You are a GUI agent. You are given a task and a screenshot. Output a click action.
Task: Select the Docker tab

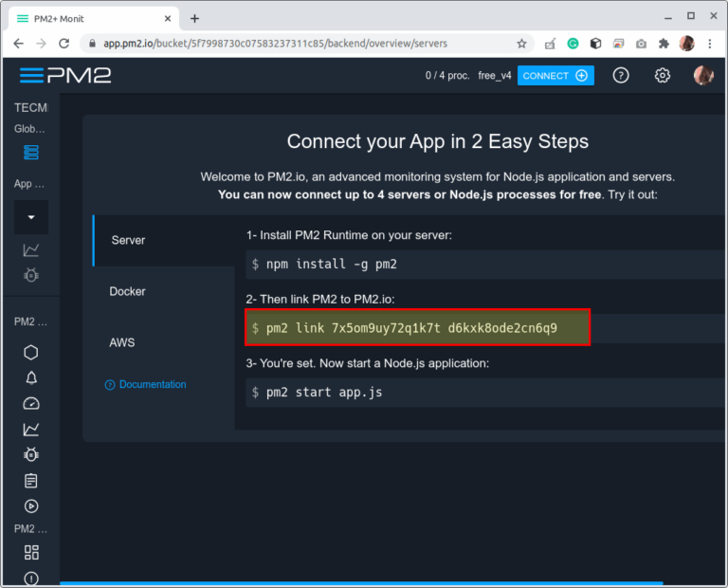click(128, 291)
